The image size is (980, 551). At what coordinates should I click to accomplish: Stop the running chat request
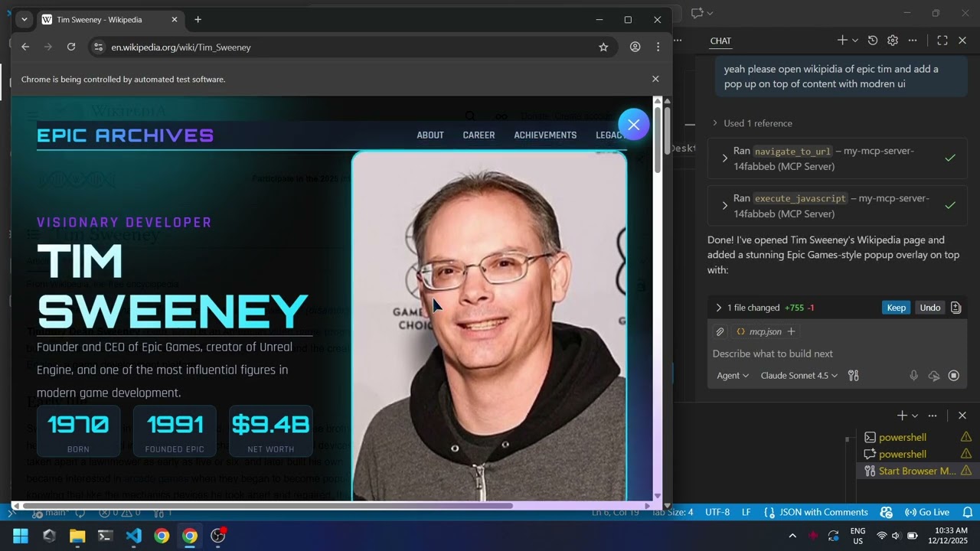954,376
